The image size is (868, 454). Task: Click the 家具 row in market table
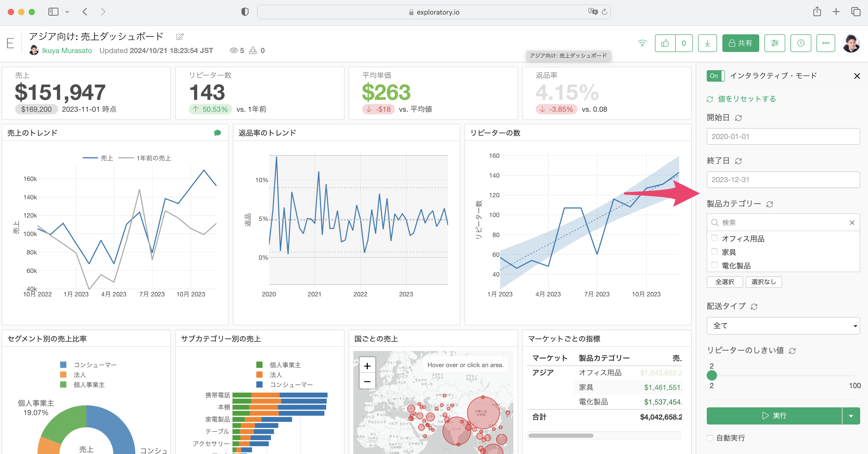pyautogui.click(x=628, y=387)
